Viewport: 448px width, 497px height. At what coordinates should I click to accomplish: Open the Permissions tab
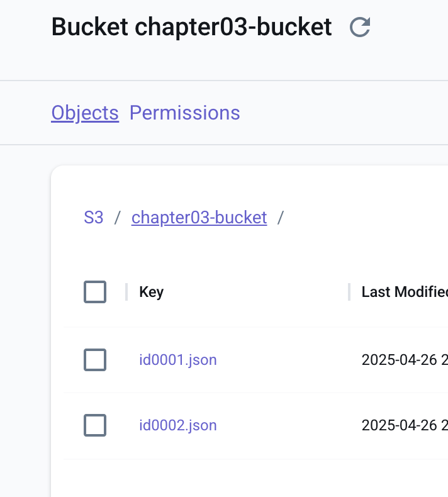point(184,113)
